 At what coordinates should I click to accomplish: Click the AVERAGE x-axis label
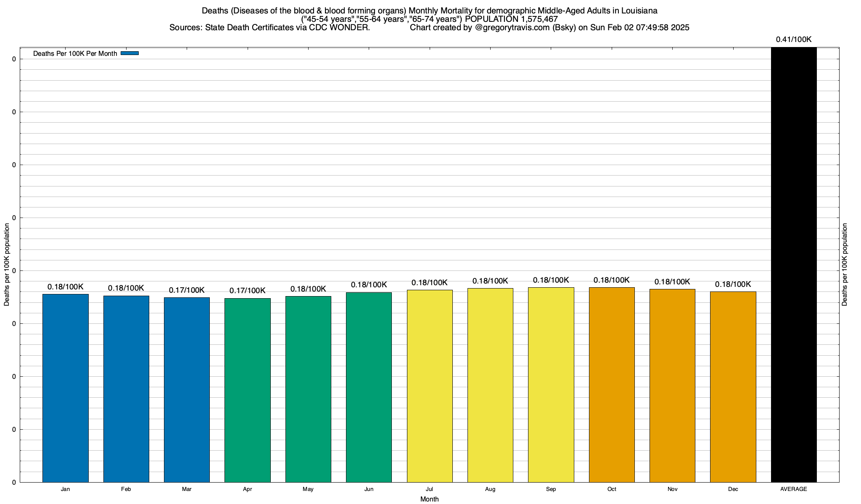pos(794,489)
